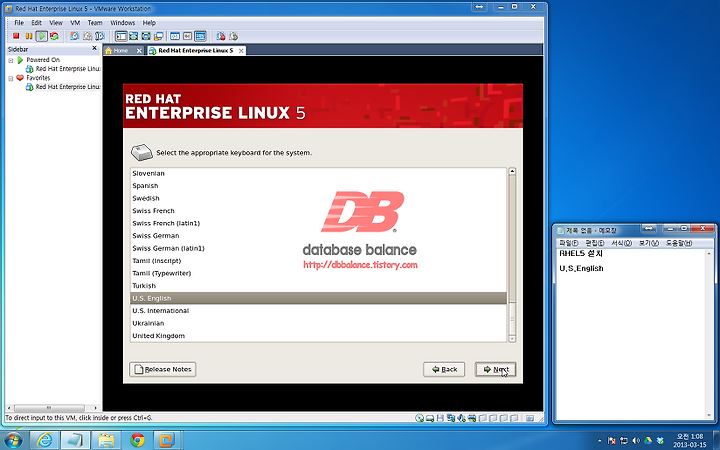Toggle the Show Sidebar toolbar icon

click(121, 36)
